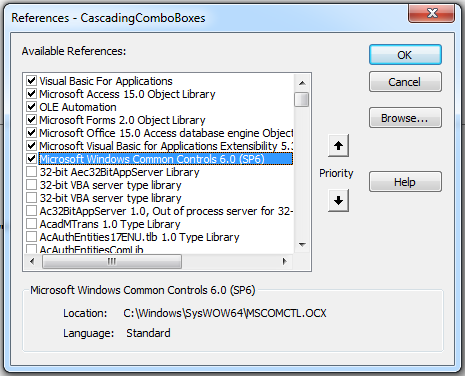
Task: Open Browse... to add a reference
Action: (x=405, y=118)
